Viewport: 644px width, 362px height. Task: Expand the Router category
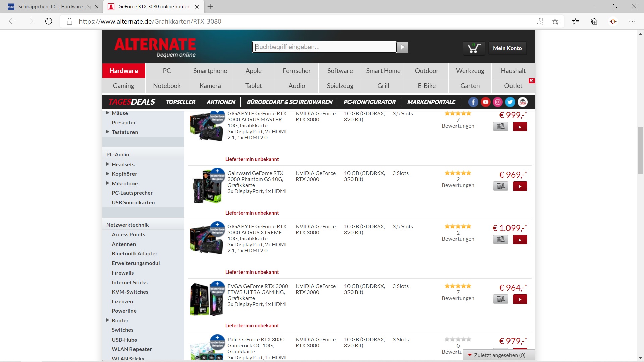pos(108,320)
